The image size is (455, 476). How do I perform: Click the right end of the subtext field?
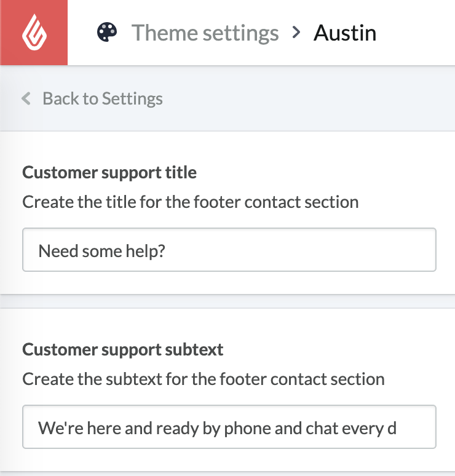click(424, 427)
